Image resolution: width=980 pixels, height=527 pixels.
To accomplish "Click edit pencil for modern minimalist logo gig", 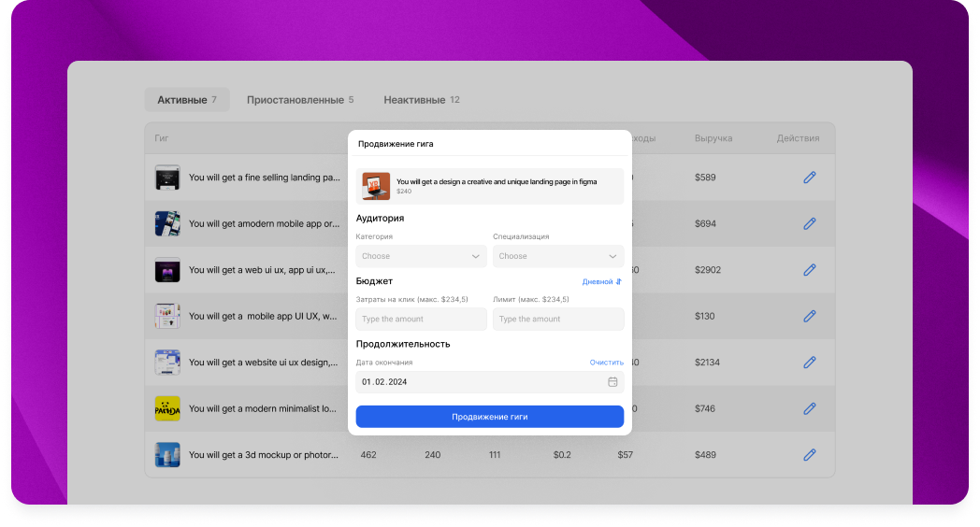I will click(x=810, y=408).
